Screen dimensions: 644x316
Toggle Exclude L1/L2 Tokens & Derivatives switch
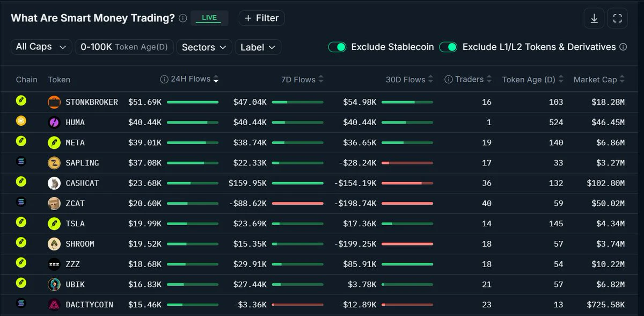[x=448, y=47]
